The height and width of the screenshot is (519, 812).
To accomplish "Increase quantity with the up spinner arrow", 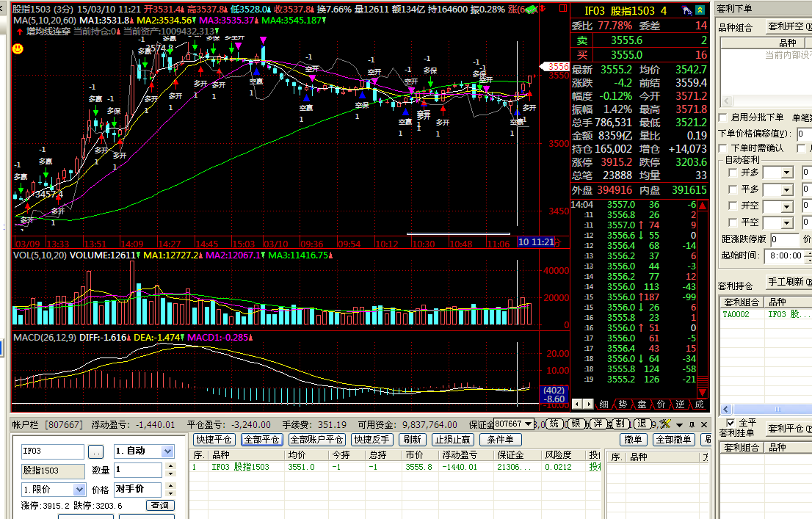I will point(170,465).
